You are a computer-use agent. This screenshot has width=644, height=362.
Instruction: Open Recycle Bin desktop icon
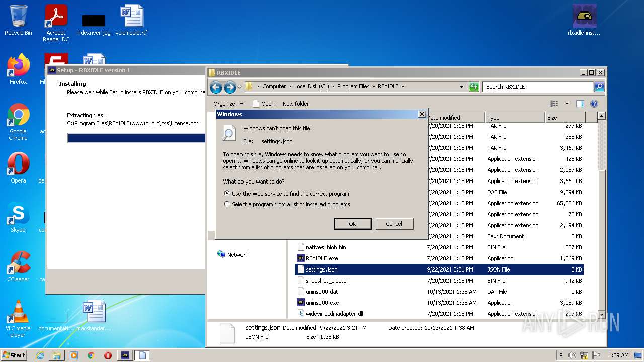(x=18, y=20)
